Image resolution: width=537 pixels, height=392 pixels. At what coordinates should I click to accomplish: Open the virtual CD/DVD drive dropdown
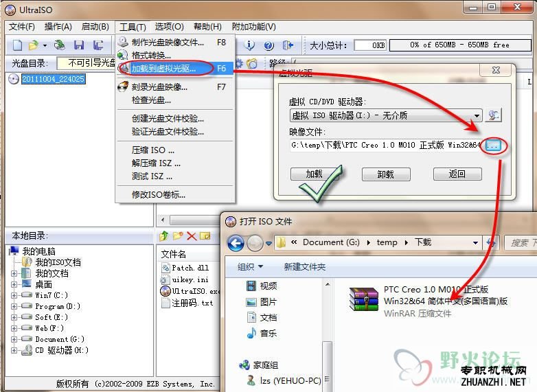click(477, 116)
